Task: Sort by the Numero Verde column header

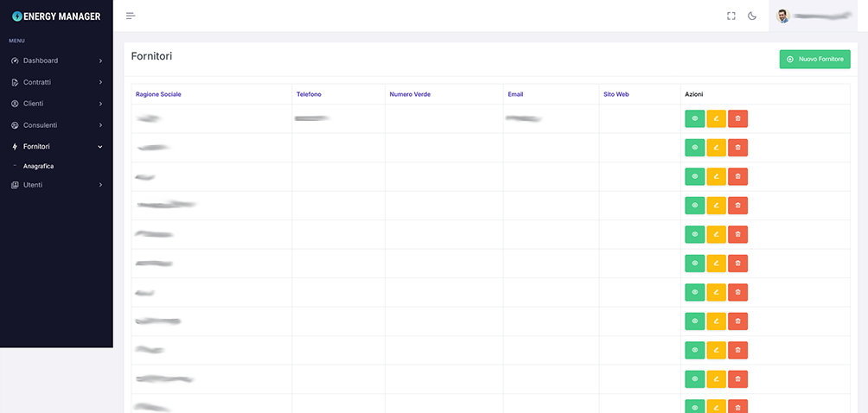Action: [410, 94]
